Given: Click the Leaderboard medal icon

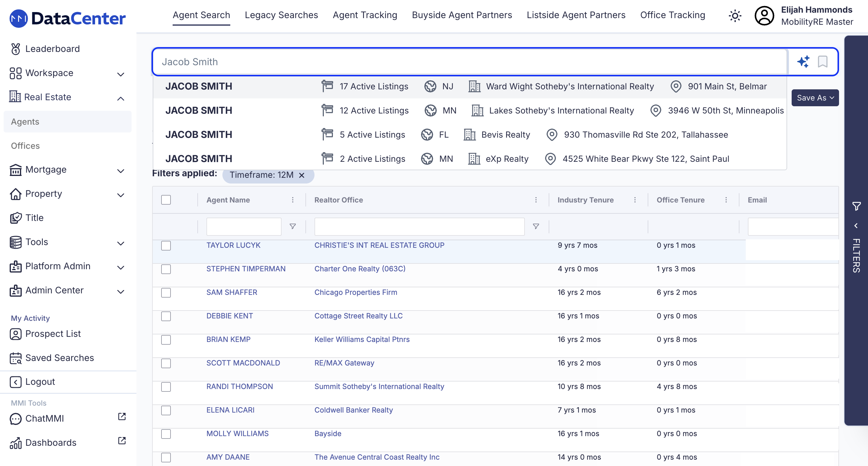Looking at the screenshot, I should 15,49.
